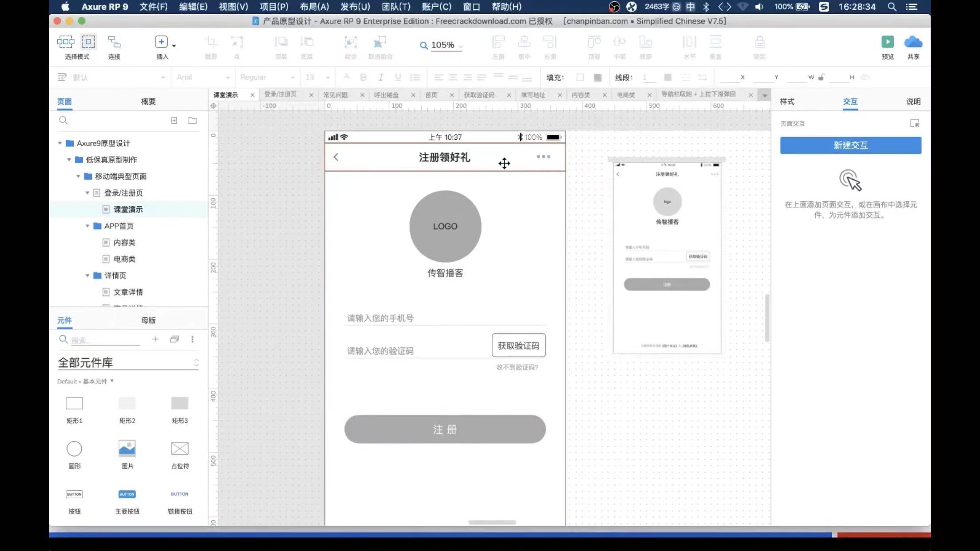Click the 新建交互 button
Viewport: 980px width, 551px height.
tap(850, 145)
